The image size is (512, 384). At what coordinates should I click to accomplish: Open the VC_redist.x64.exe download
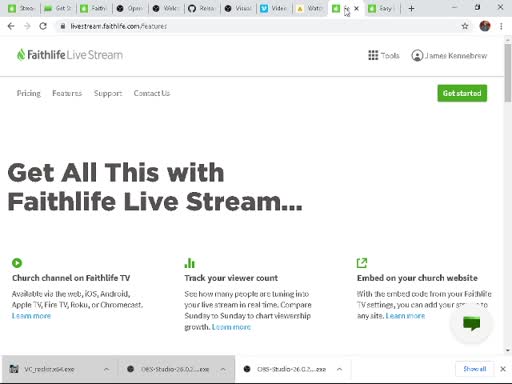50,369
